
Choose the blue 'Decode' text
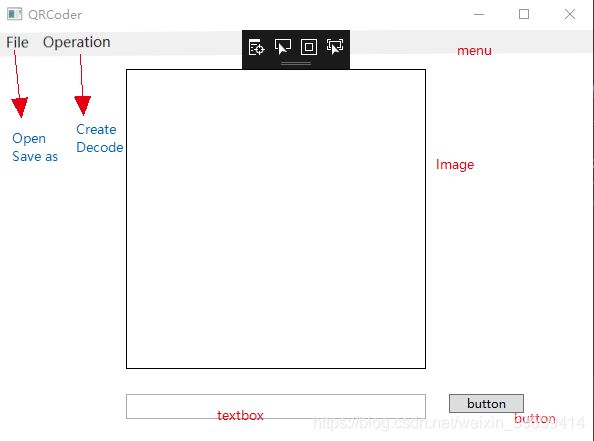click(x=100, y=147)
